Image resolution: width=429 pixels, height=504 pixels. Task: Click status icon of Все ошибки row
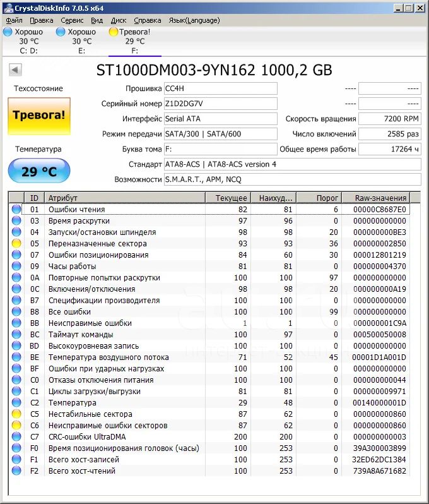pos(16,311)
